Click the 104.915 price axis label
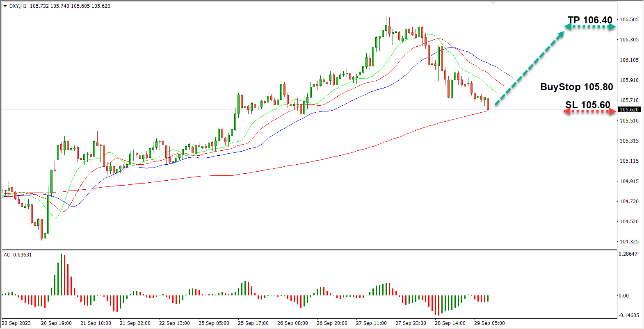 pos(629,182)
